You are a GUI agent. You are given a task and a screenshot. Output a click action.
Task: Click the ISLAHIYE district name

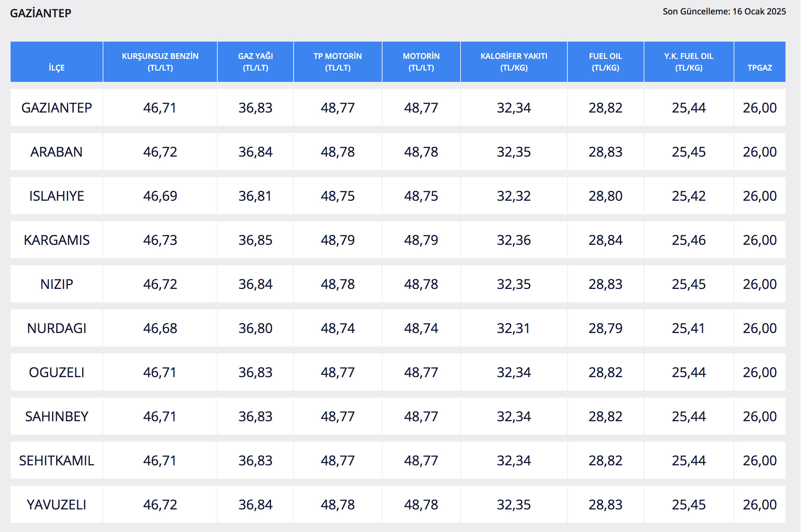56,196
